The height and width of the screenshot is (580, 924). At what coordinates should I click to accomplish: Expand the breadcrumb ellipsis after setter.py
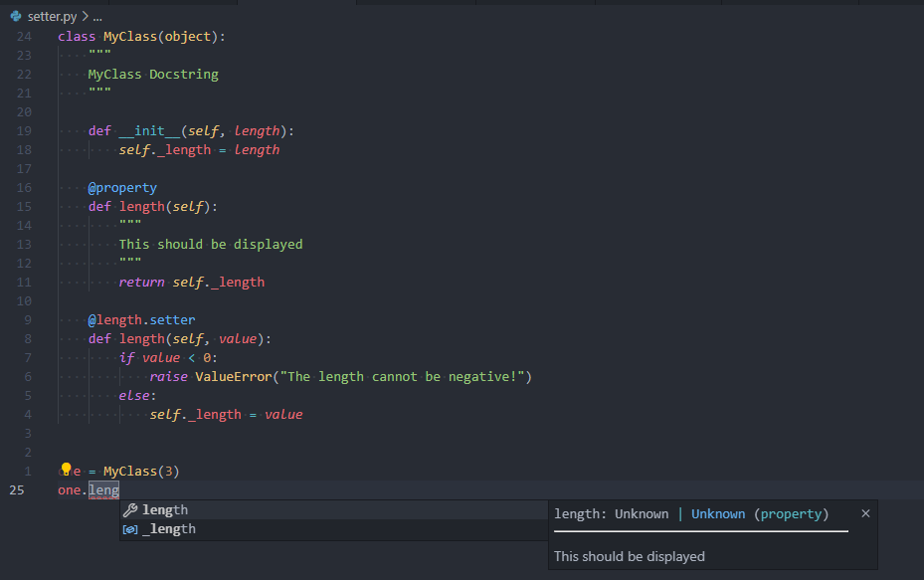(x=95, y=16)
